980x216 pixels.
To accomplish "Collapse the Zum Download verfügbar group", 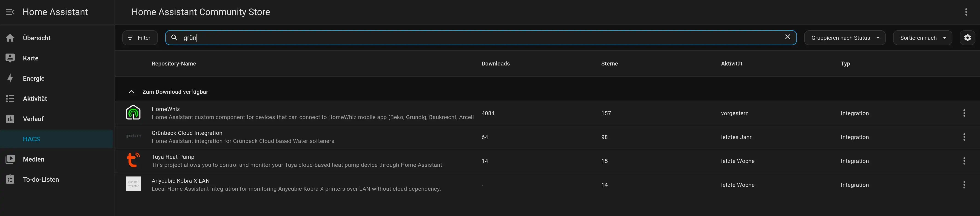I will [x=131, y=92].
